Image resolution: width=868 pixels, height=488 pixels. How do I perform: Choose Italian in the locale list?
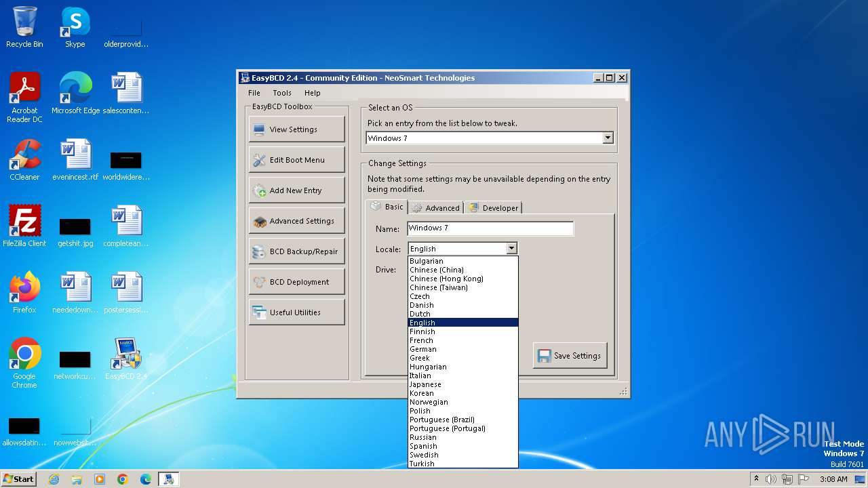463,375
